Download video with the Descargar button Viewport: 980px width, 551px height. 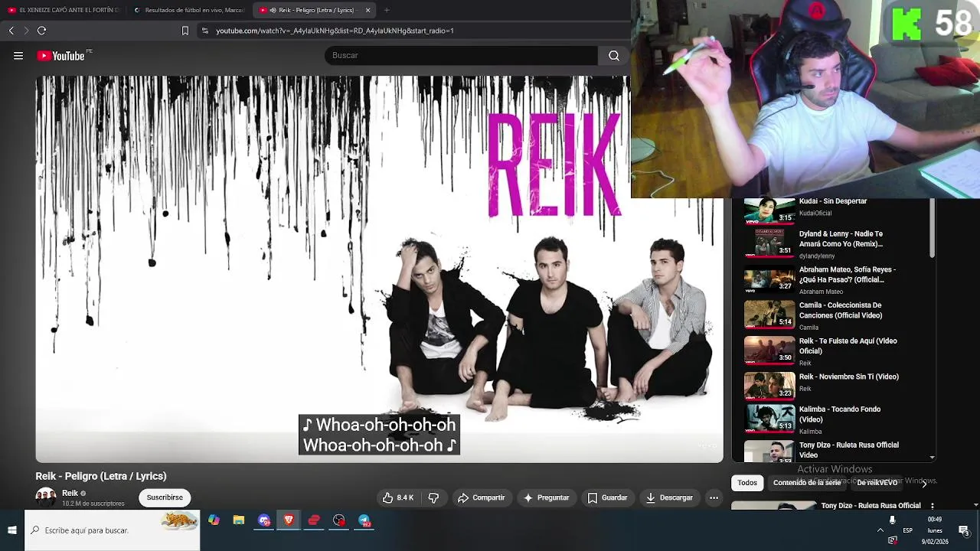click(x=669, y=497)
